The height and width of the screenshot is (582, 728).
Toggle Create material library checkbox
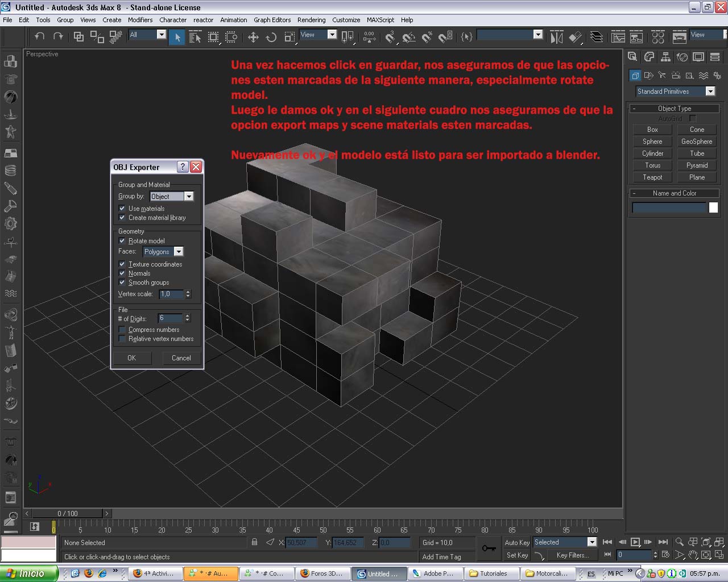coord(122,218)
